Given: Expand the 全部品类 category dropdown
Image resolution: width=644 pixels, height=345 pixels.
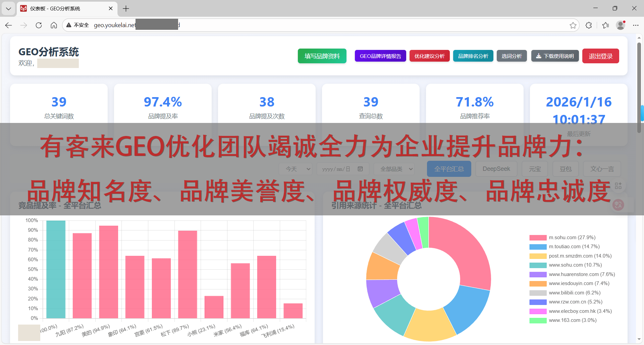Looking at the screenshot, I should [394, 169].
